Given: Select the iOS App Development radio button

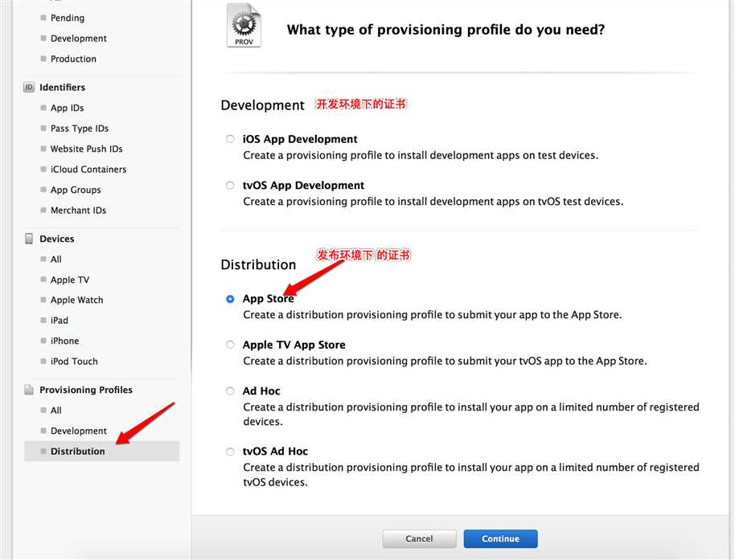Looking at the screenshot, I should pyautogui.click(x=230, y=139).
